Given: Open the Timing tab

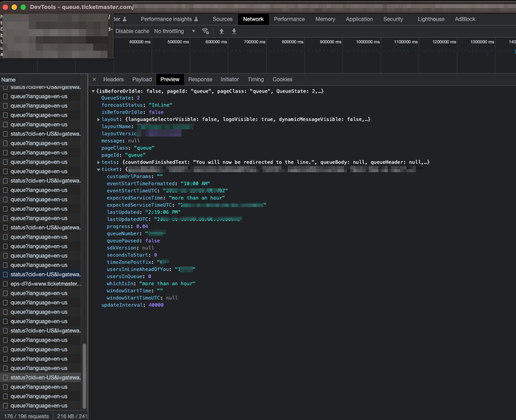Looking at the screenshot, I should 256,79.
